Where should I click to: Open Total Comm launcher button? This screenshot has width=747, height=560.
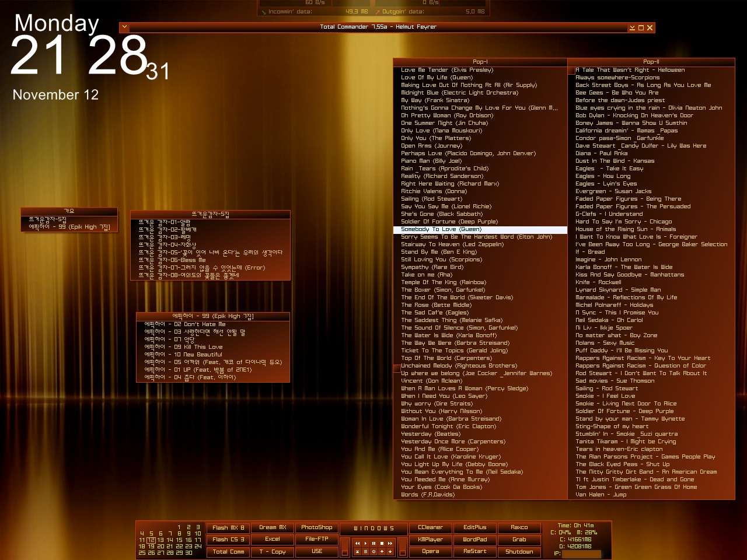click(x=228, y=552)
